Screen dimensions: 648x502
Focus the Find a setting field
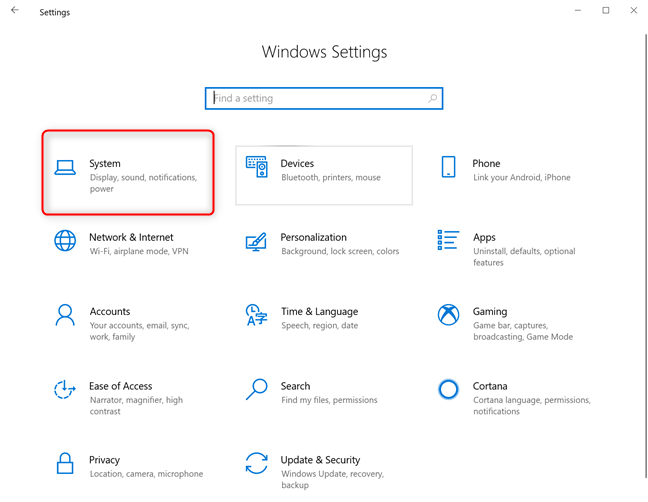point(315,98)
